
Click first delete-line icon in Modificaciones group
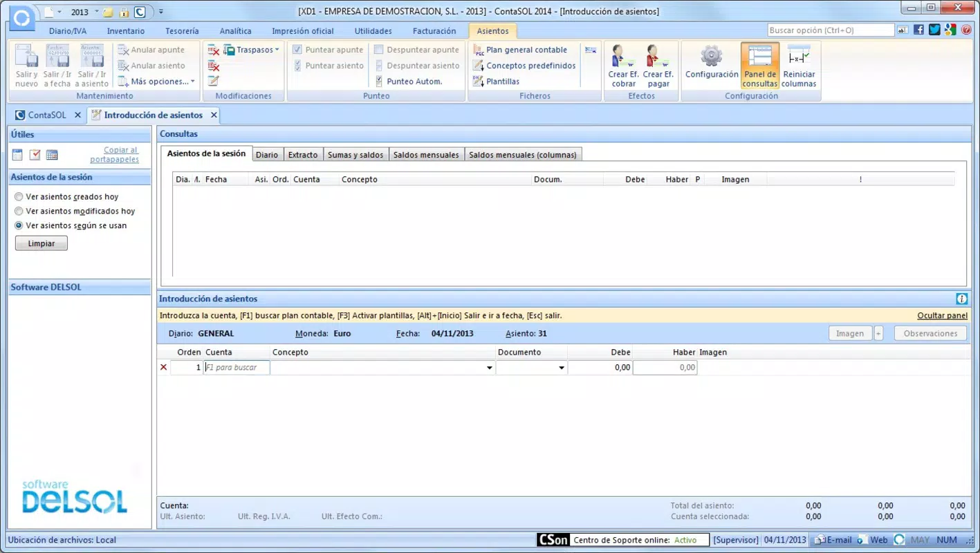214,50
